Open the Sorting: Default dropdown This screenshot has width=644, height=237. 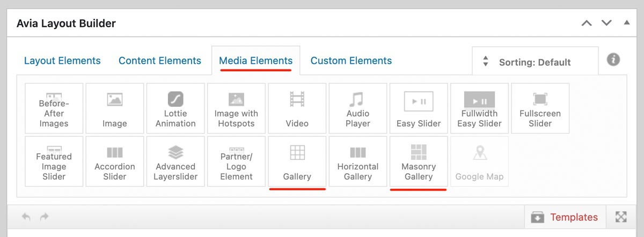[535, 62]
